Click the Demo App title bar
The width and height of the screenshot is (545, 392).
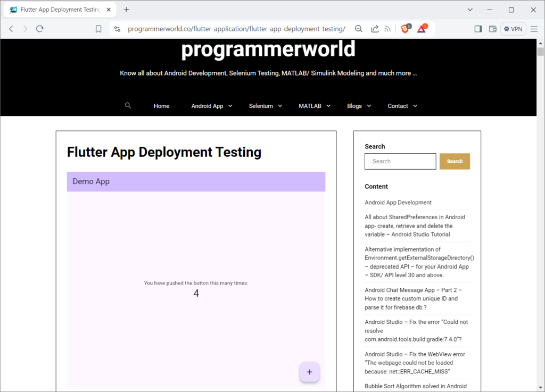(x=196, y=181)
